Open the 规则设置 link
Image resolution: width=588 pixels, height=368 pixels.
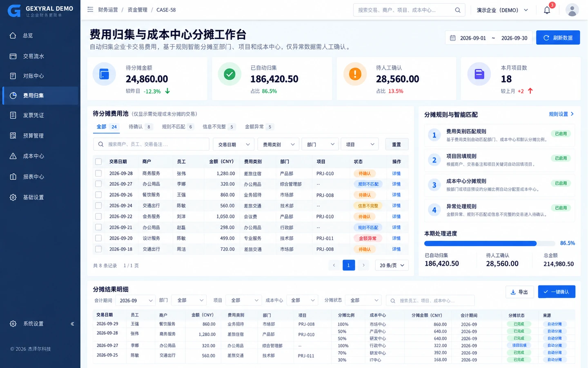click(x=561, y=114)
